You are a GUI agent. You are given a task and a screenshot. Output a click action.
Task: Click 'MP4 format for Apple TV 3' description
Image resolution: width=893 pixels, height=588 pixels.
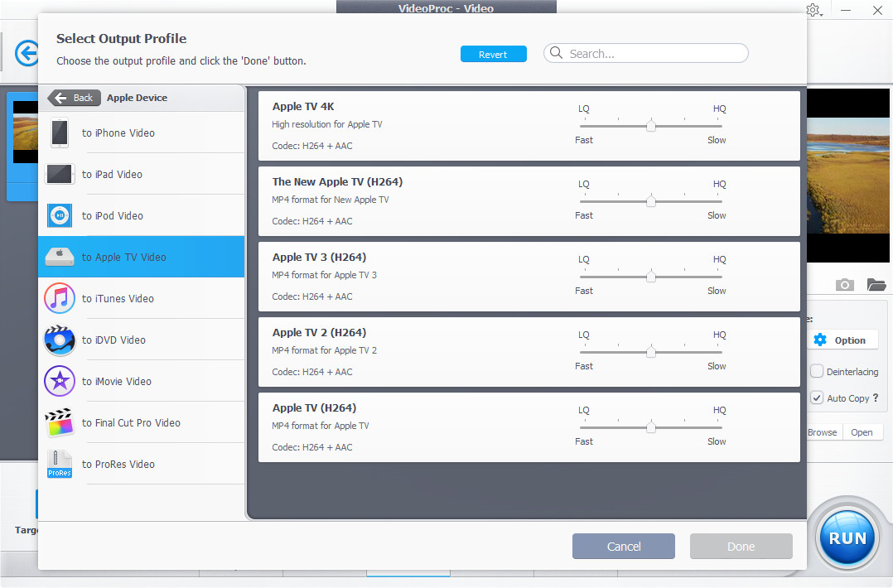pos(324,275)
